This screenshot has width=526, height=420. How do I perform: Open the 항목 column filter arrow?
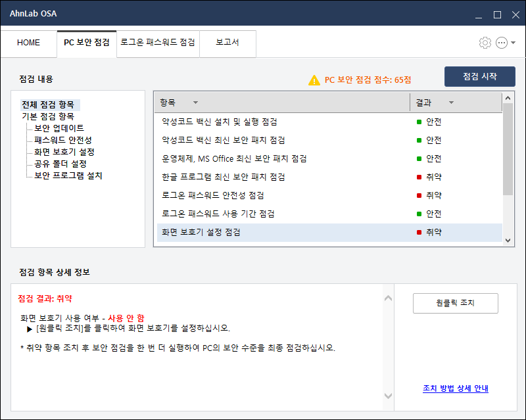point(195,103)
